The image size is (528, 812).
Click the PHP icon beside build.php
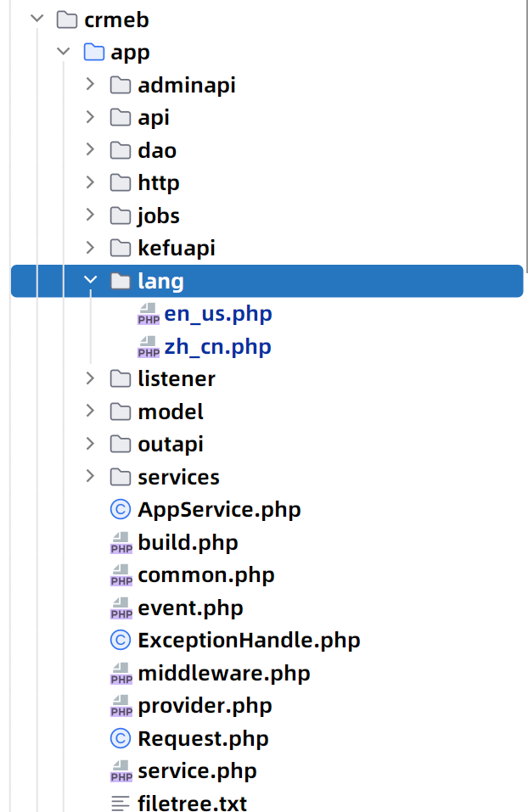121,543
